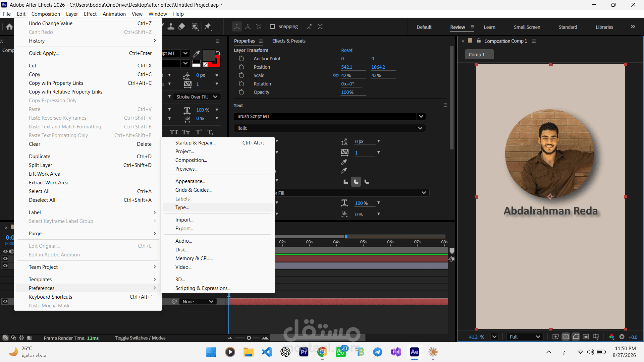Click the All Caps TT button

click(x=174, y=132)
